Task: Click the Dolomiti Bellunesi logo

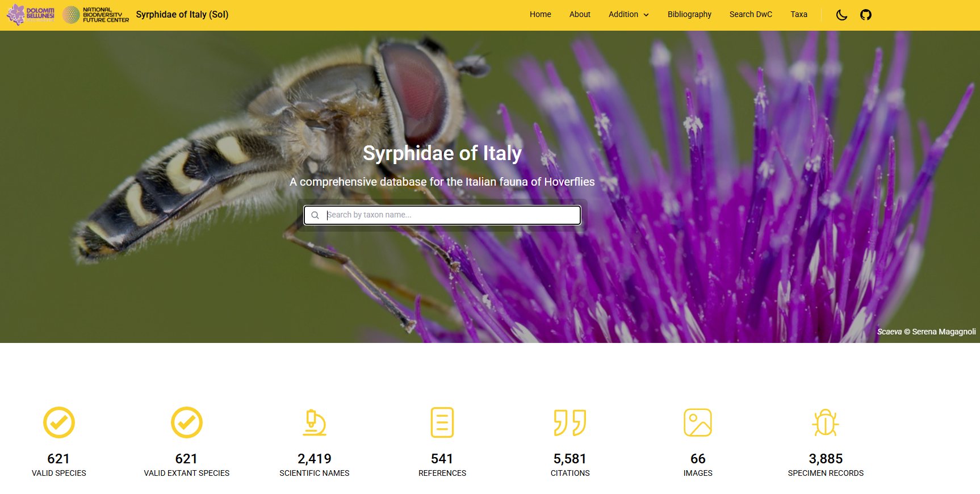Action: 31,15
